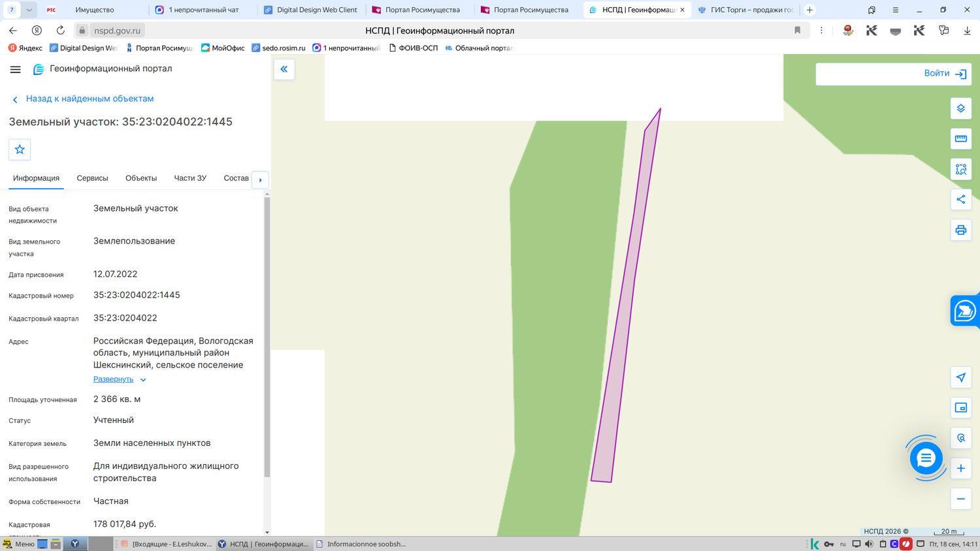The height and width of the screenshot is (551, 980).
Task: Open the round chat support button
Action: (926, 458)
